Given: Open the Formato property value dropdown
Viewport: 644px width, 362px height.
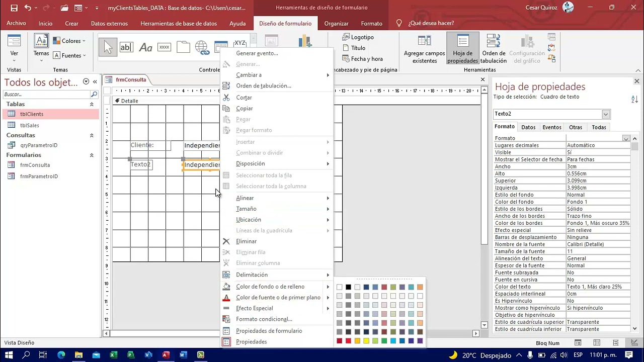Looking at the screenshot, I should 626,138.
